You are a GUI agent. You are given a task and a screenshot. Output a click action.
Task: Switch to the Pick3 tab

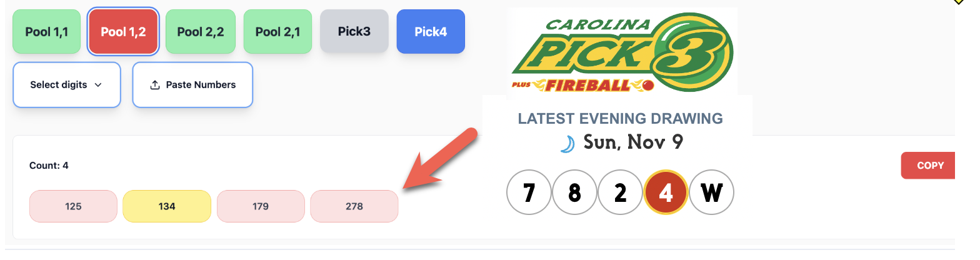point(354,31)
